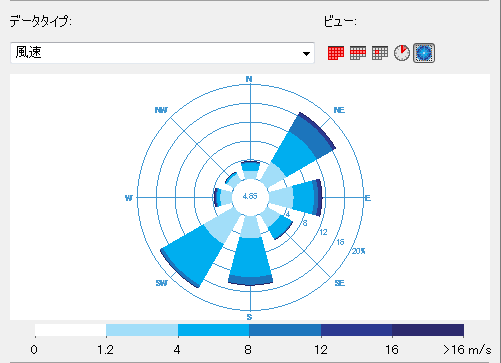Click the W compass label
Image resolution: width=501 pixels, height=363 pixels.
129,198
